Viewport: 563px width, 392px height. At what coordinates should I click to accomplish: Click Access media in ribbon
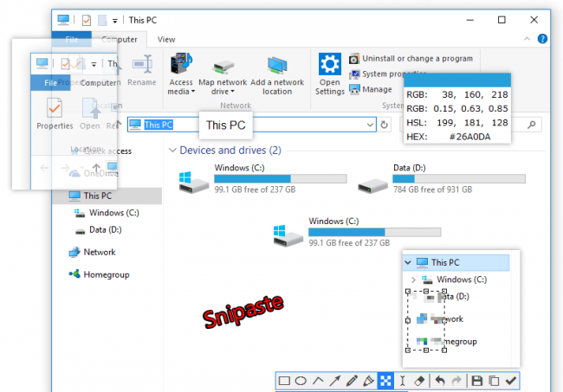click(181, 74)
